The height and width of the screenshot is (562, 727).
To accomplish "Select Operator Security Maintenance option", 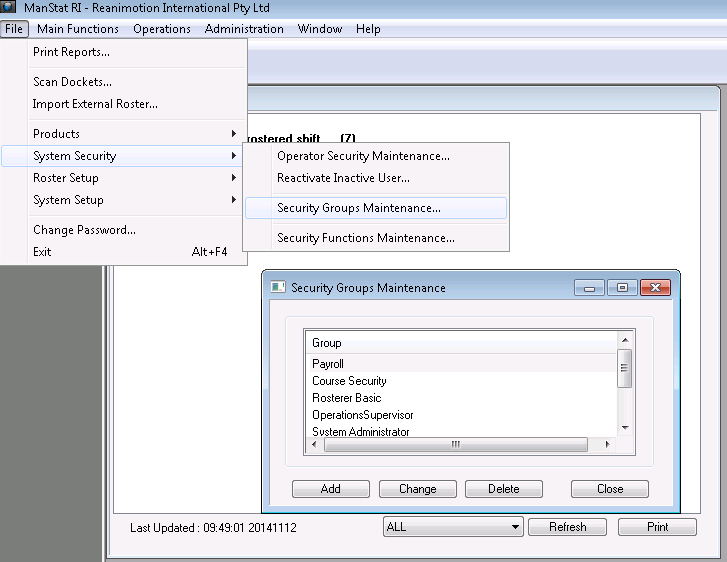I will tap(363, 156).
